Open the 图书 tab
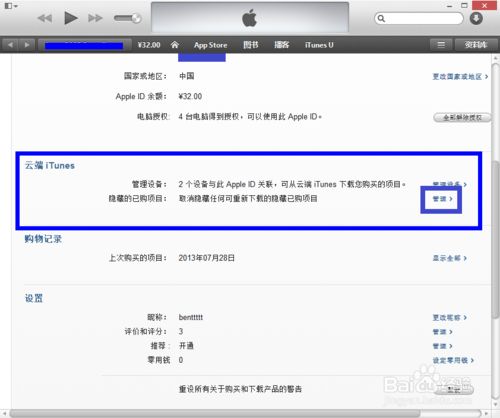The image size is (500, 418). tap(251, 45)
